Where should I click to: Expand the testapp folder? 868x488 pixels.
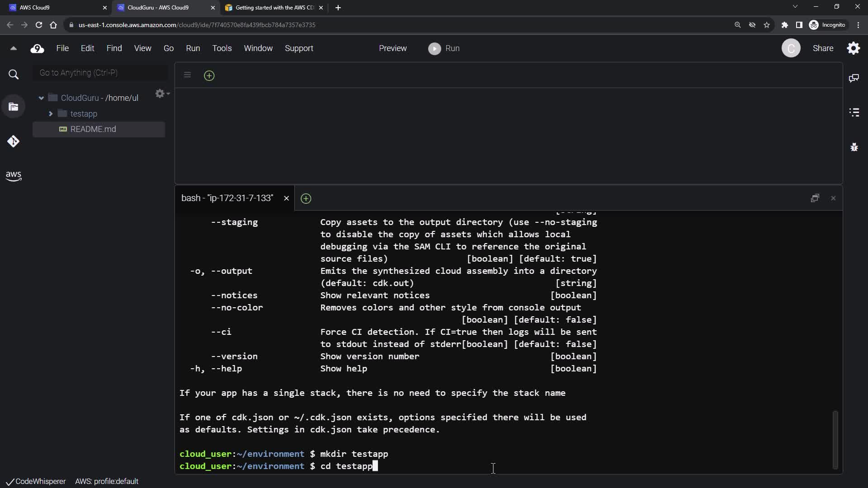pos(51,114)
